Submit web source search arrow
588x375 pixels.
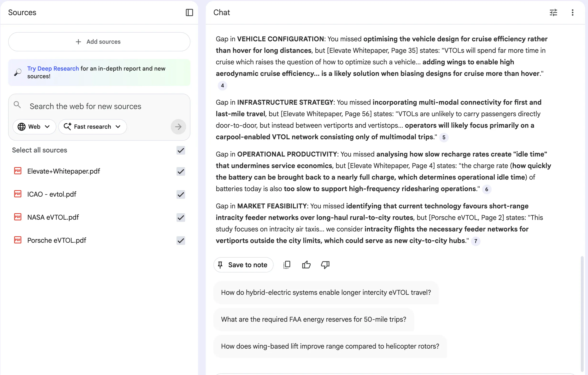[x=178, y=127]
